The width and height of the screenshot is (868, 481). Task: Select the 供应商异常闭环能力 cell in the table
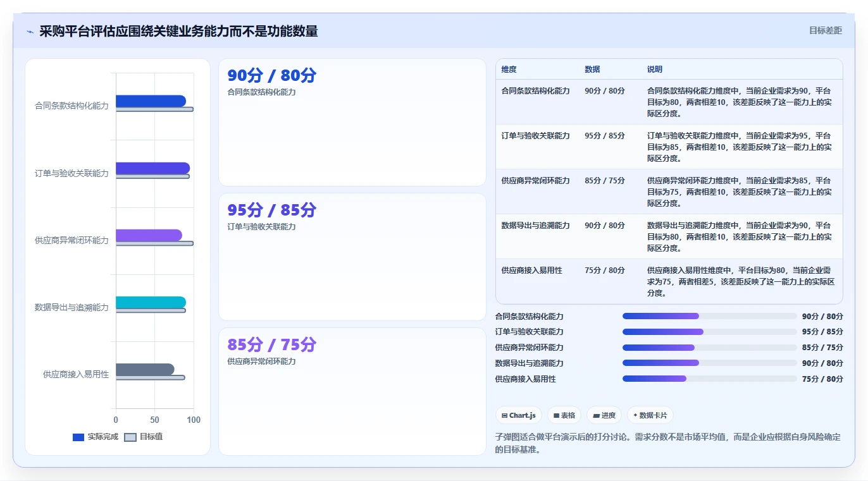[x=536, y=181]
